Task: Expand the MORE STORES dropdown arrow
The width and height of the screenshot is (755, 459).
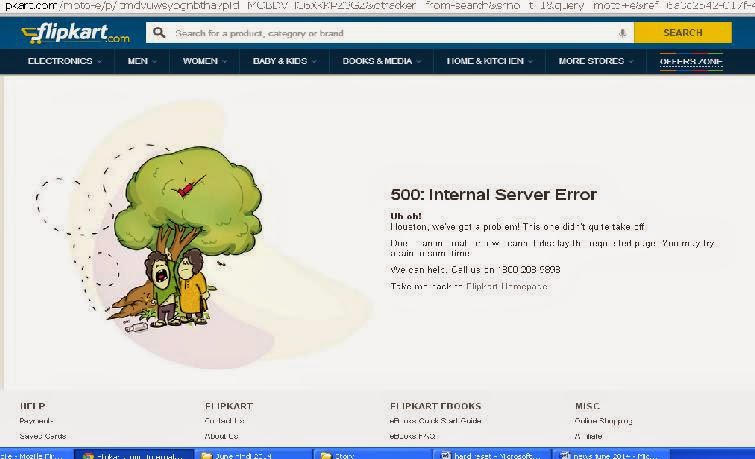Action: [x=631, y=62]
